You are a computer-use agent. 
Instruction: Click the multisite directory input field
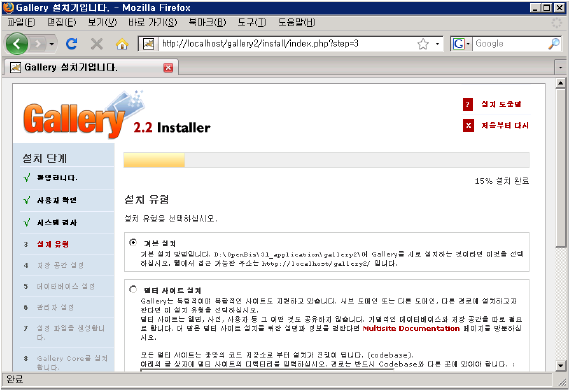[267, 370]
